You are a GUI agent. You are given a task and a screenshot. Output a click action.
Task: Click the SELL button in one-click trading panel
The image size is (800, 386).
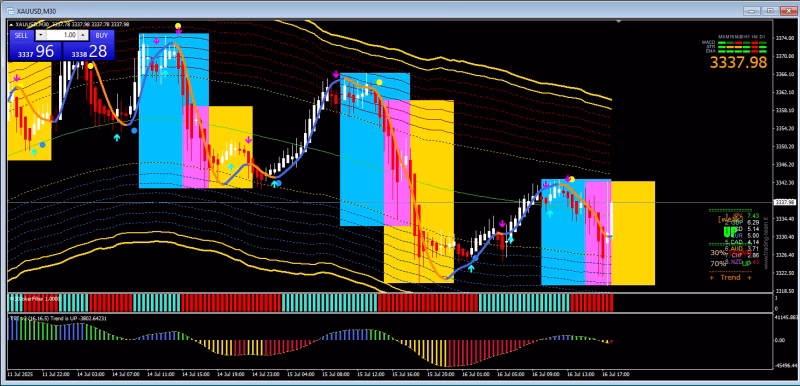click(x=21, y=35)
